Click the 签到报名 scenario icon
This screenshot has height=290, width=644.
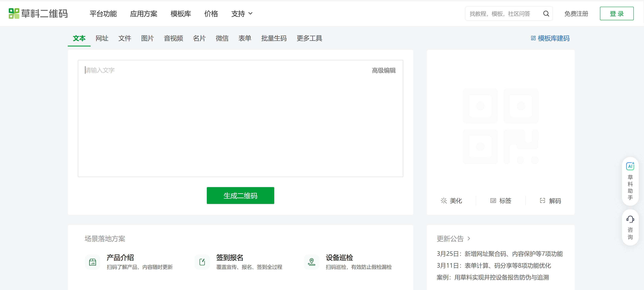202,262
